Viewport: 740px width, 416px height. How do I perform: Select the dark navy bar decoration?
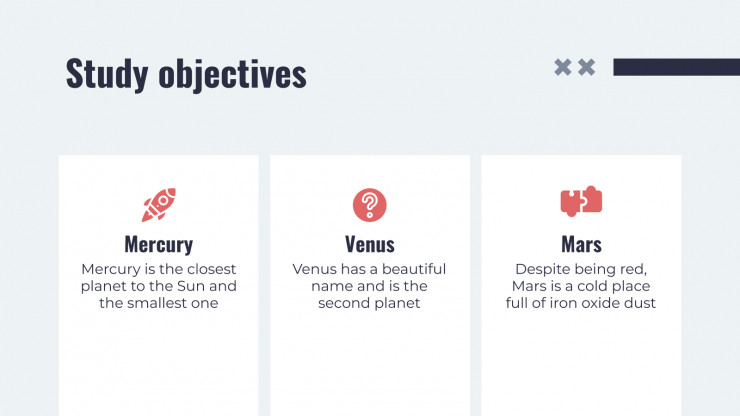coord(677,67)
